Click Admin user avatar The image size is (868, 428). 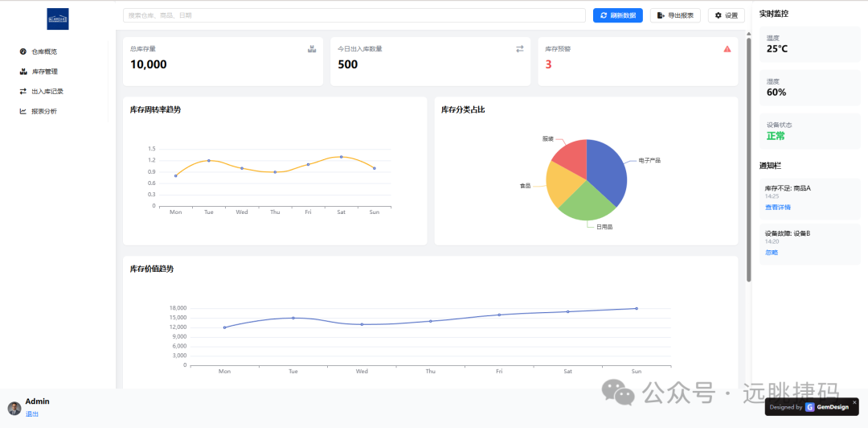14,409
